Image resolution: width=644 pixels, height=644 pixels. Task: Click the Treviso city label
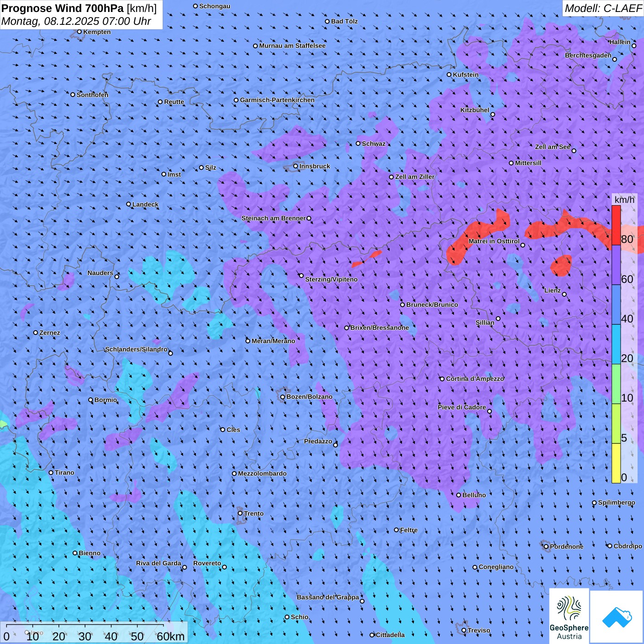pos(479,630)
